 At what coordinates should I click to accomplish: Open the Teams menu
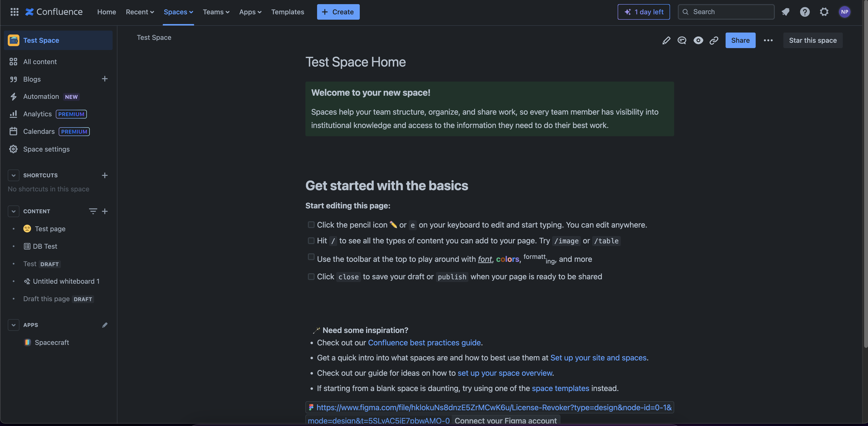[x=216, y=12]
